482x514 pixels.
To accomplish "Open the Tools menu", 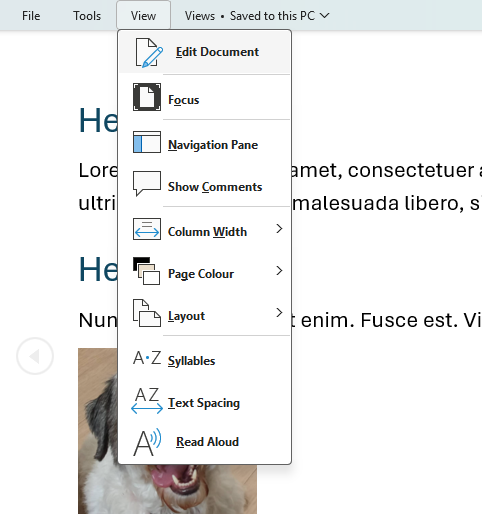I will (87, 16).
